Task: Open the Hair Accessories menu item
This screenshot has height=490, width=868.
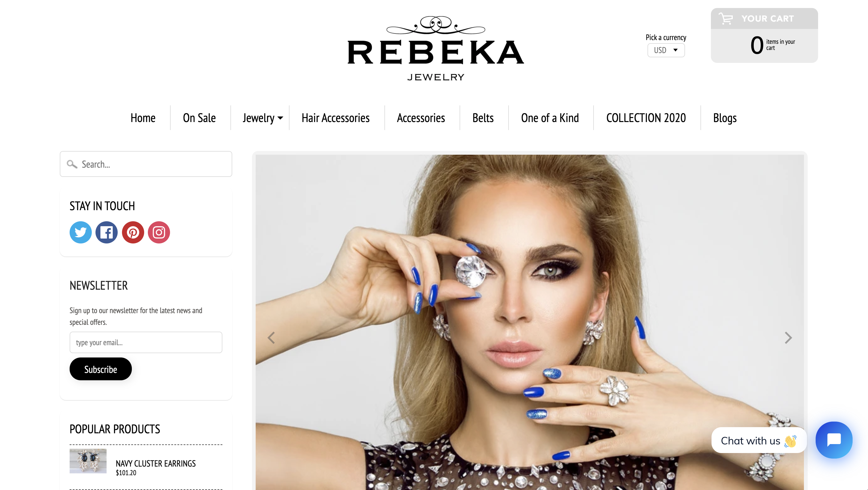Action: coord(335,118)
